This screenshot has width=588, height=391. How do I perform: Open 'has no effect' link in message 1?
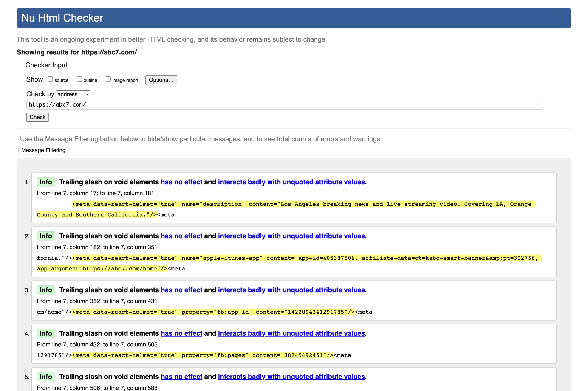[181, 182]
